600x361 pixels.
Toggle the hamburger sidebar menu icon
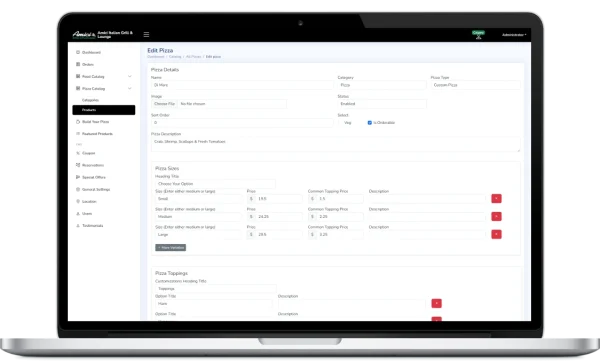pos(146,34)
